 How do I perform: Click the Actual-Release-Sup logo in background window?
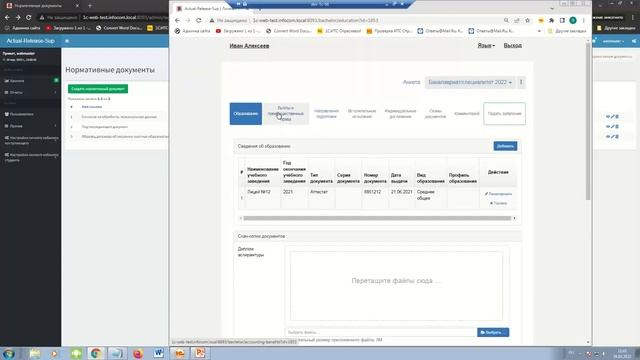[30, 41]
